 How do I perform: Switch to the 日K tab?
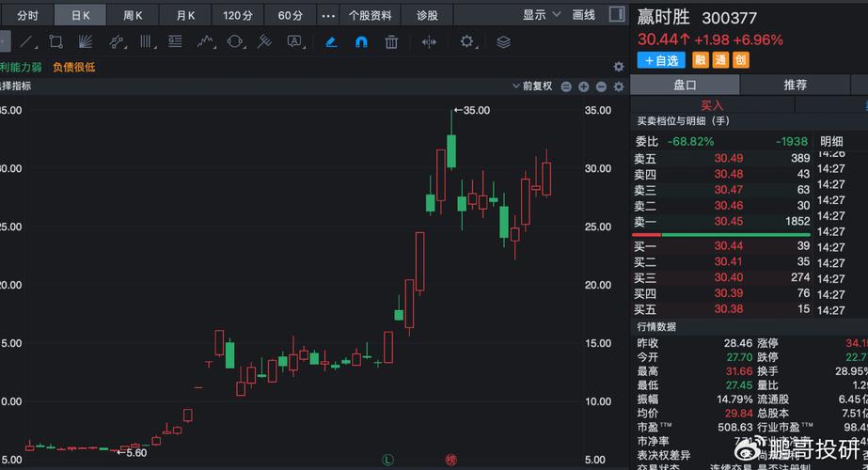coord(80,15)
